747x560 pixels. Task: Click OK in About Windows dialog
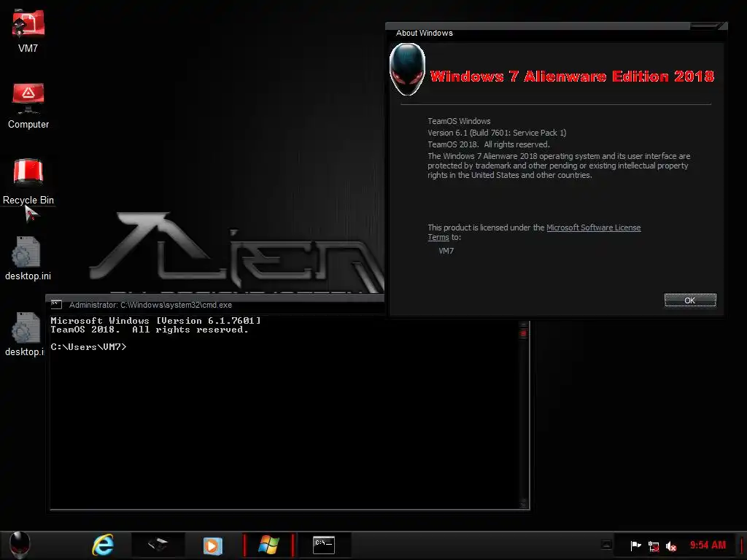pyautogui.click(x=690, y=300)
